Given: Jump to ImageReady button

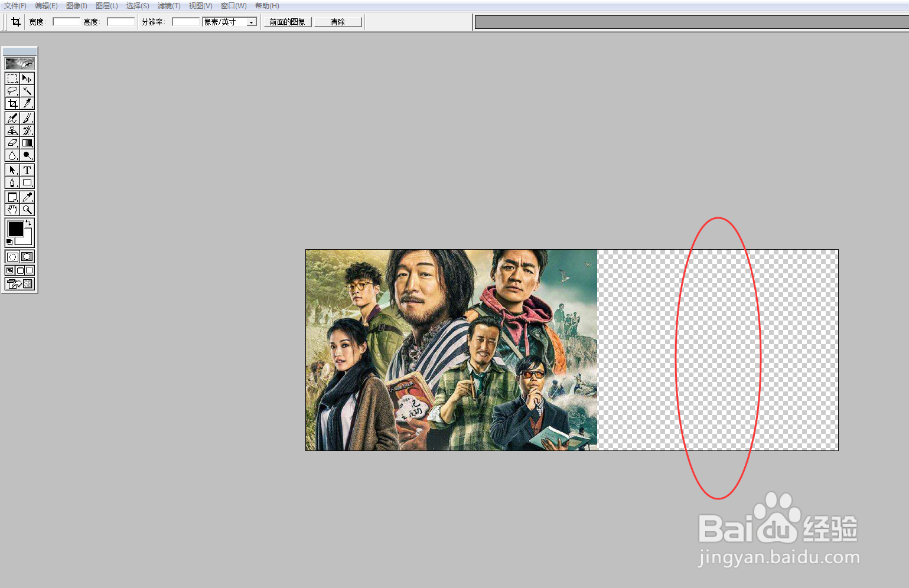Looking at the screenshot, I should 19,284.
